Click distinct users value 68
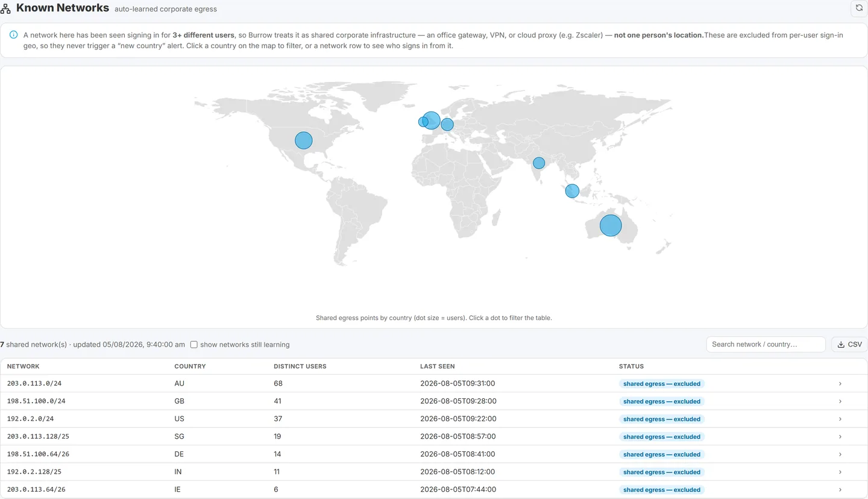 (x=278, y=383)
